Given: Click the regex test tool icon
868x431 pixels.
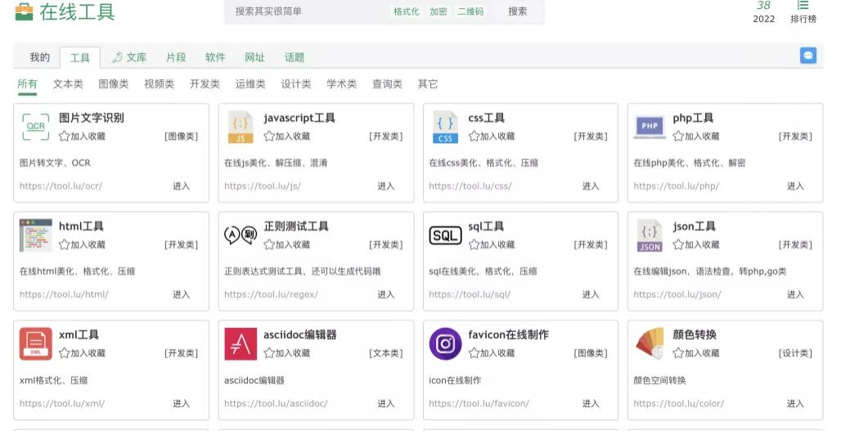Looking at the screenshot, I should click(x=241, y=236).
